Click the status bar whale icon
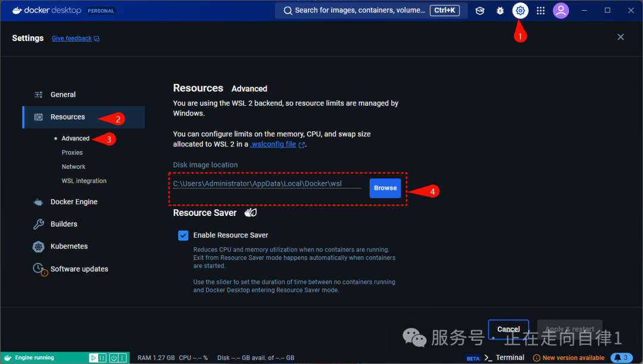This screenshot has width=643, height=364. [x=8, y=357]
